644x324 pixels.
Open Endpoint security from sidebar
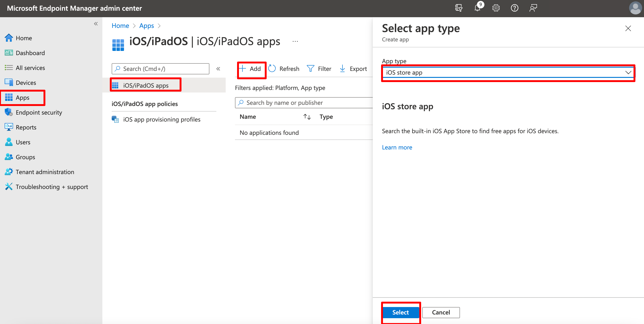pyautogui.click(x=39, y=112)
